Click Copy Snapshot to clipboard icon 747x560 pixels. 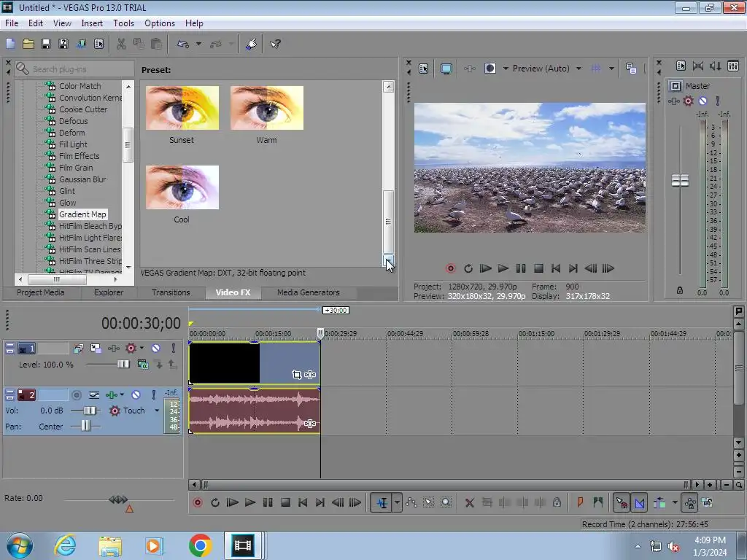click(x=631, y=69)
